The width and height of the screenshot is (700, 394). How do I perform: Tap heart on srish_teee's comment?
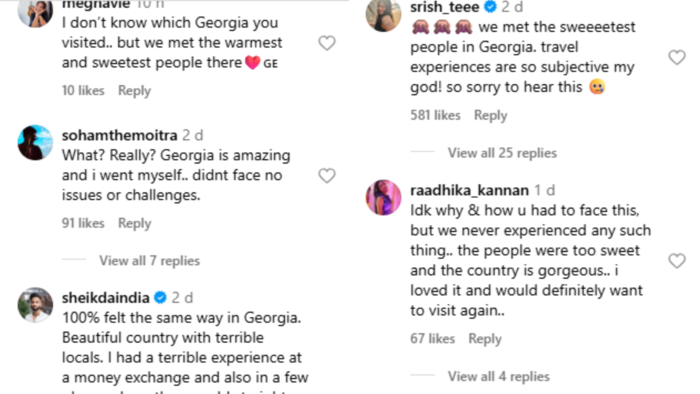[x=677, y=57]
